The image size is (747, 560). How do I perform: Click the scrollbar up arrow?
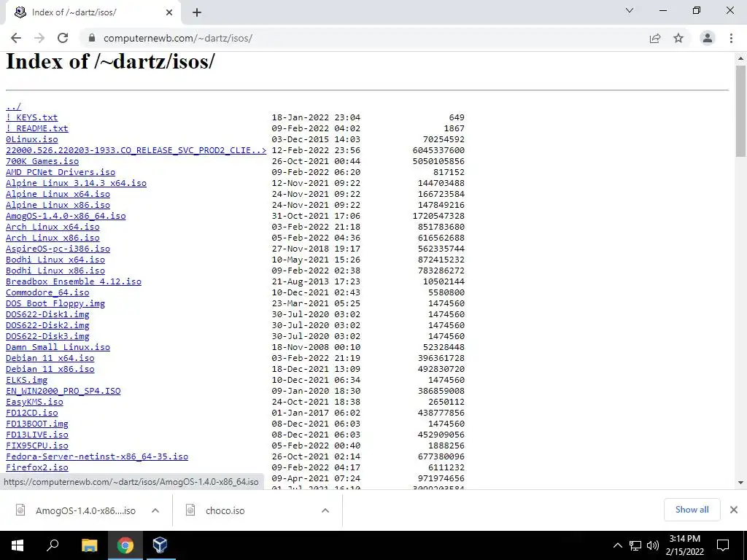tap(740, 58)
